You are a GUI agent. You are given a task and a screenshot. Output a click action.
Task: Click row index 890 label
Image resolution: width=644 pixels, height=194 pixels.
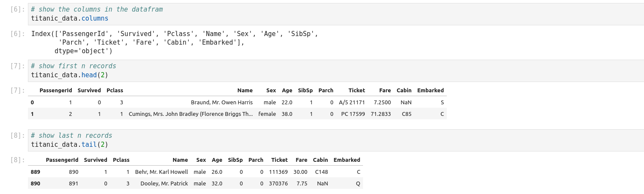[x=36, y=184]
